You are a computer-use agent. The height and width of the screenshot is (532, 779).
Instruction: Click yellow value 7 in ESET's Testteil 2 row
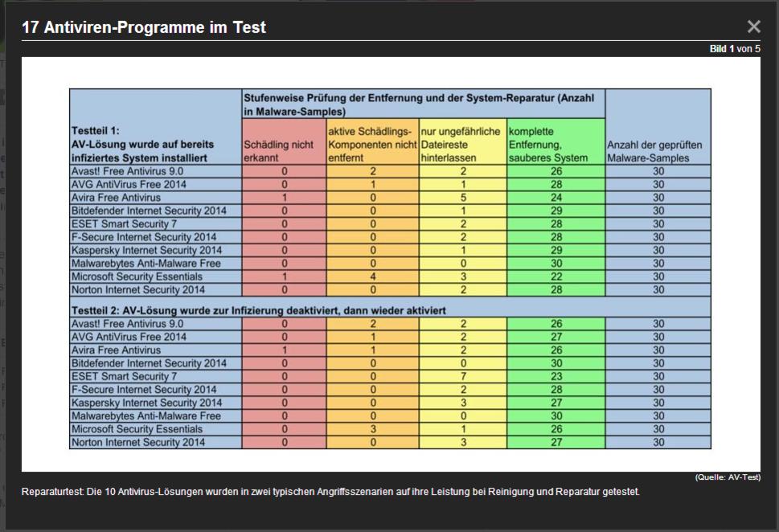point(463,377)
